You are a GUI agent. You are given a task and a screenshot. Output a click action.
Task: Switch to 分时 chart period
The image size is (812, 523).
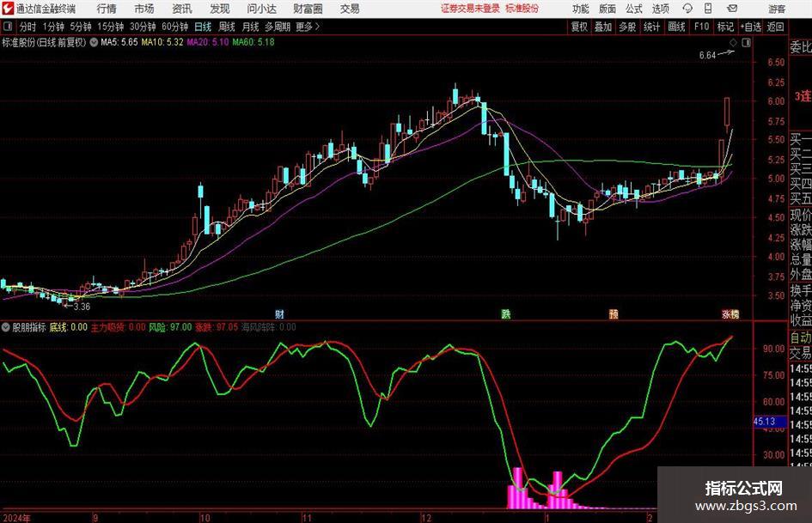(27, 27)
